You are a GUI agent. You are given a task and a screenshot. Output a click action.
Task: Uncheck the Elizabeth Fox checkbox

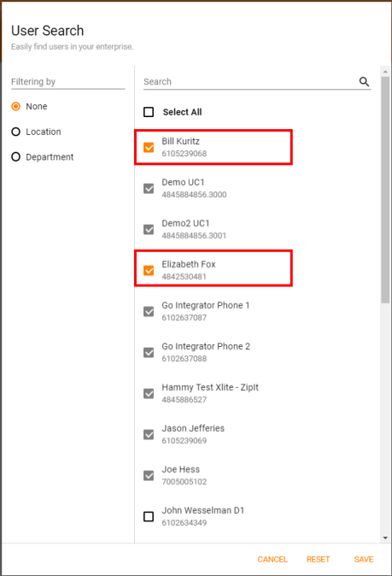pyautogui.click(x=149, y=270)
